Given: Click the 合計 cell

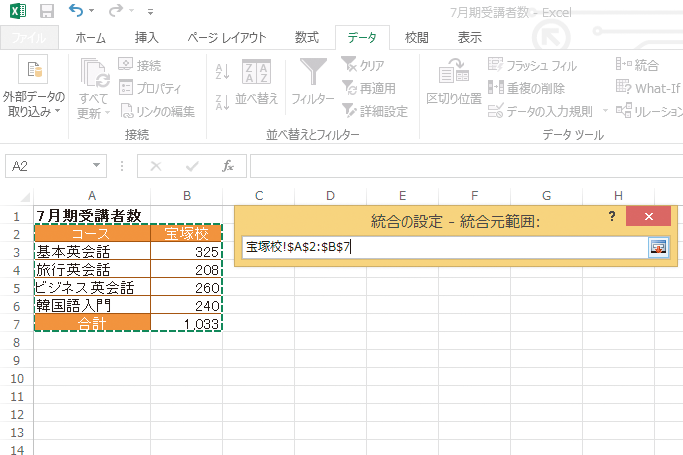Looking at the screenshot, I should coord(92,324).
